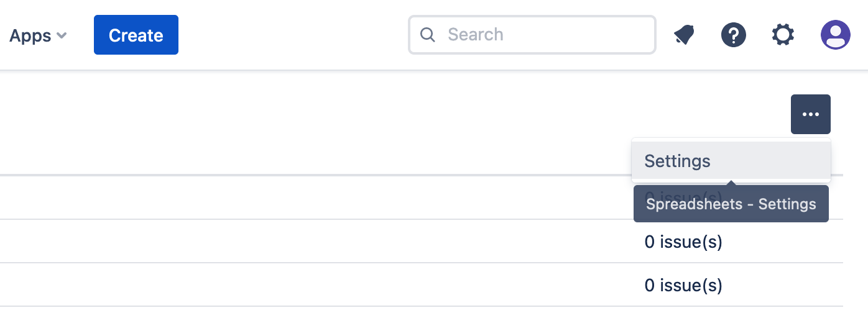868x313 pixels.
Task: Click the settings gear in top navigation
Action: [783, 35]
